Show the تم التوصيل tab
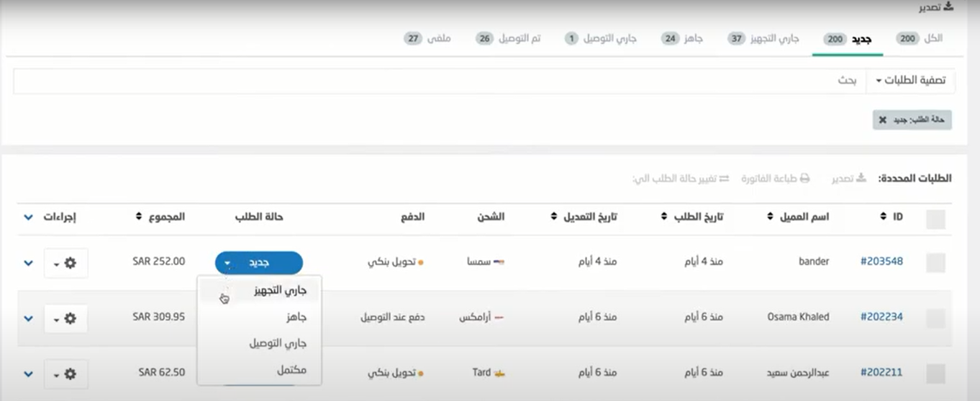Image resolution: width=980 pixels, height=401 pixels. tap(508, 38)
